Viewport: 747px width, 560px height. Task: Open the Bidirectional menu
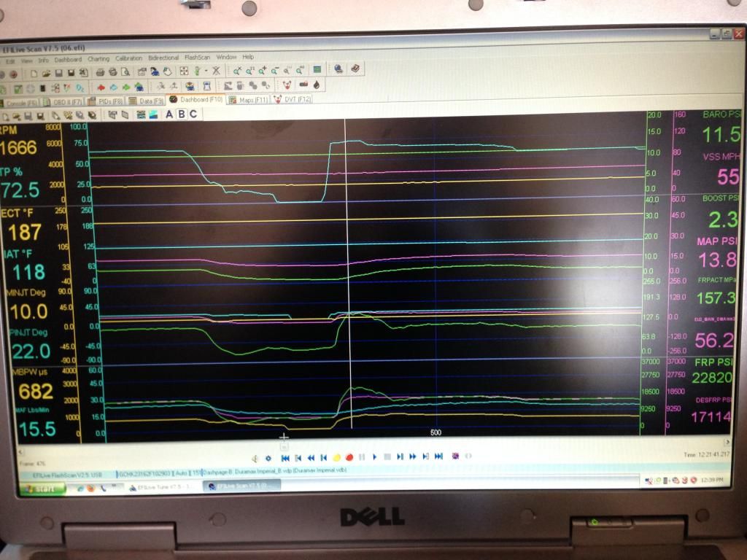tap(163, 58)
